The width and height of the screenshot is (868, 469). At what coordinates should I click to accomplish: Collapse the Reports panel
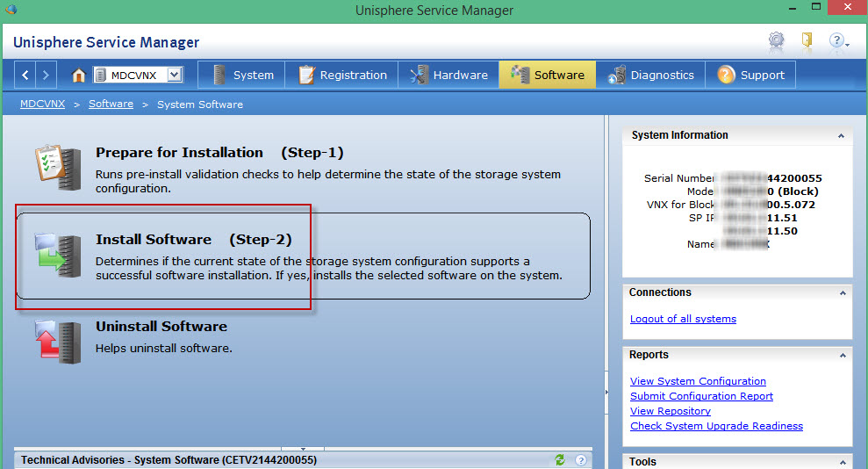[x=843, y=356]
